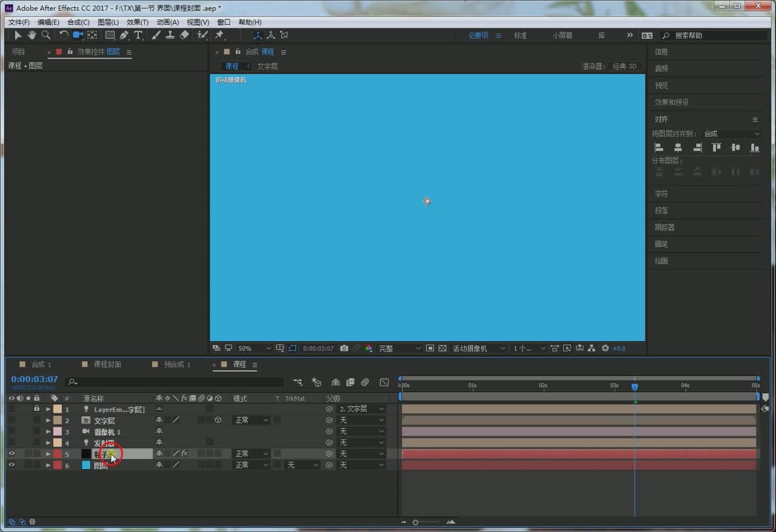Show the 摄像机 1 layer via video switch
Screen dimensions: 776x532
click(12, 431)
